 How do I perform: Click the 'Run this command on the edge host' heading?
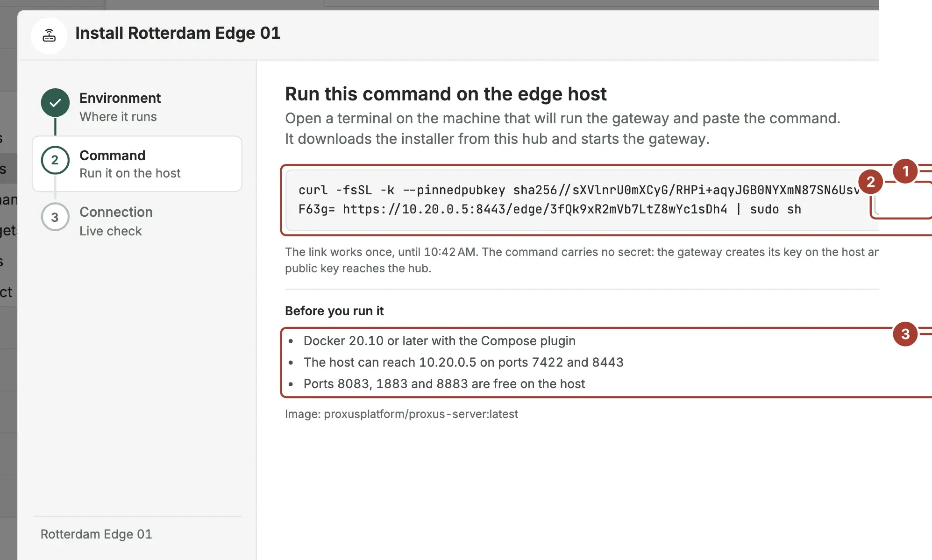click(x=446, y=94)
